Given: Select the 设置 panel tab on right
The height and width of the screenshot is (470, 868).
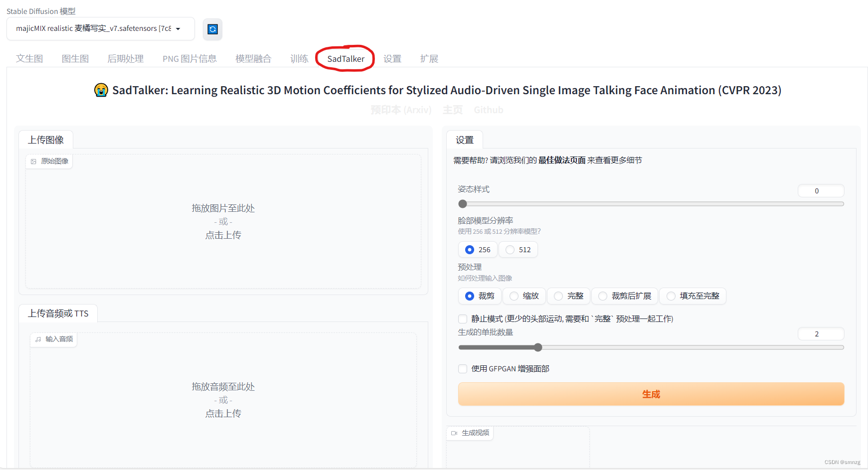Looking at the screenshot, I should tap(465, 140).
